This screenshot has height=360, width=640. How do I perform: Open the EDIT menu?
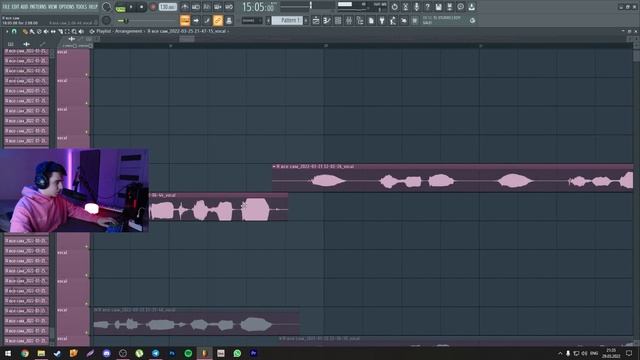click(x=16, y=7)
